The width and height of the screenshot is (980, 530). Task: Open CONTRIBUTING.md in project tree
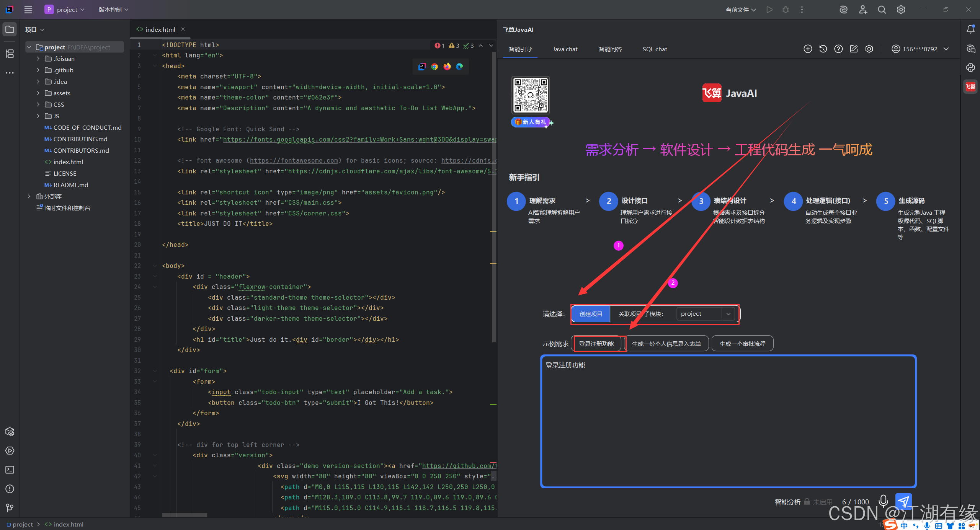pos(80,139)
